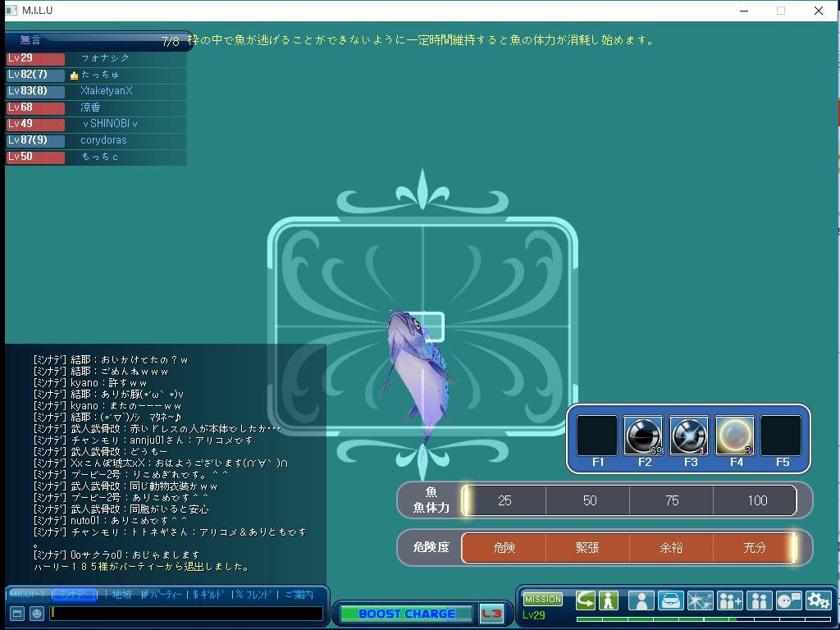
Task: Click the sparkle effects icon
Action: (700, 600)
